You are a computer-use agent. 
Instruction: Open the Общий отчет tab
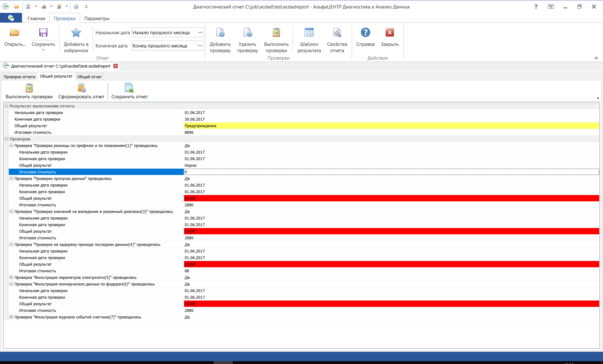pos(90,76)
